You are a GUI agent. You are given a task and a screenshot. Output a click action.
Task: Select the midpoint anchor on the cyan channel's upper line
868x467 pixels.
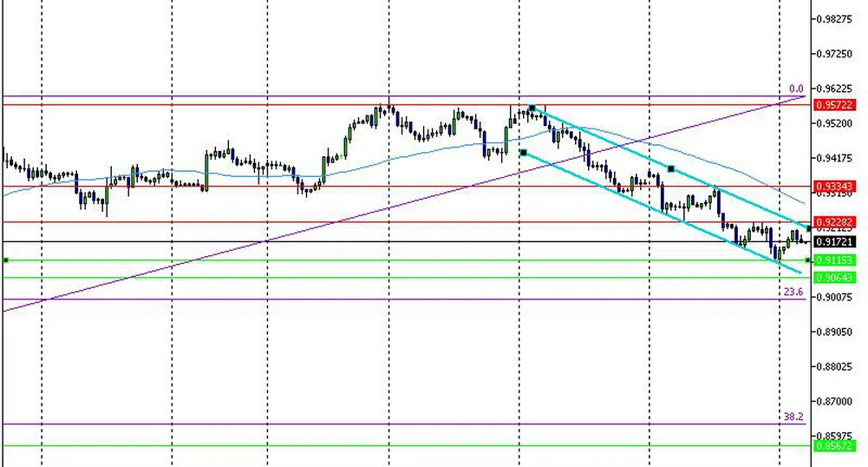[x=670, y=168]
